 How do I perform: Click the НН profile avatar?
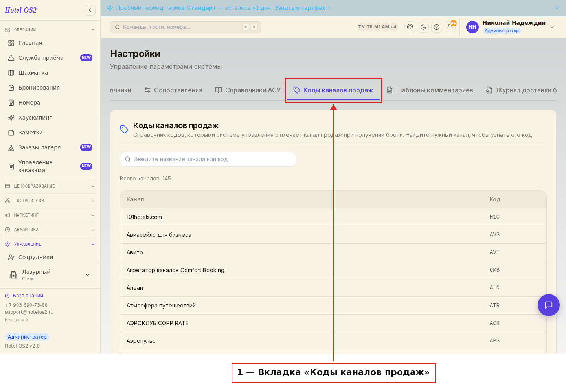(x=472, y=27)
